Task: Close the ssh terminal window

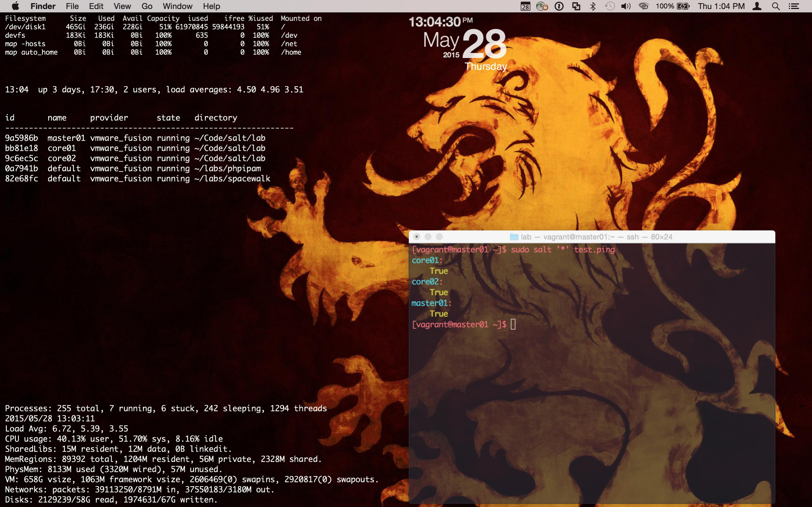Action: pos(417,237)
